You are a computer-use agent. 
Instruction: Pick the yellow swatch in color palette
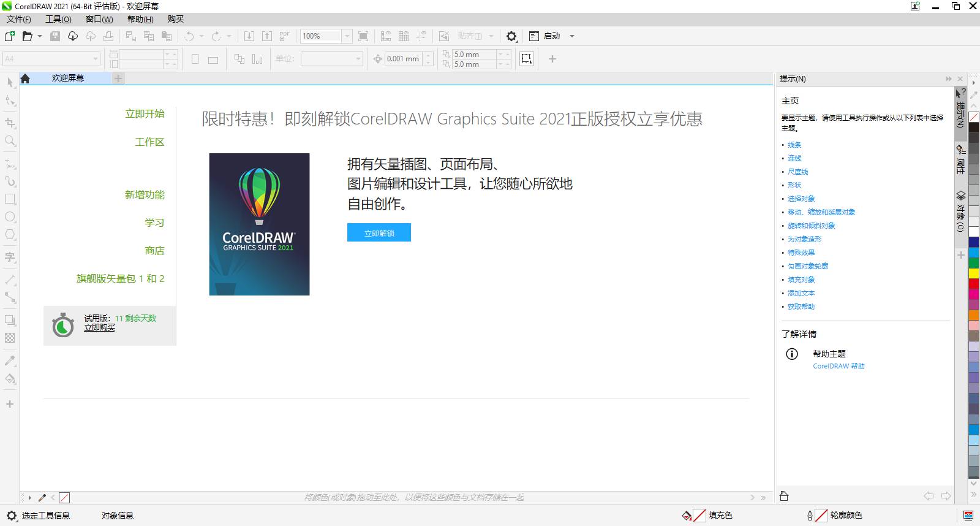(x=973, y=273)
